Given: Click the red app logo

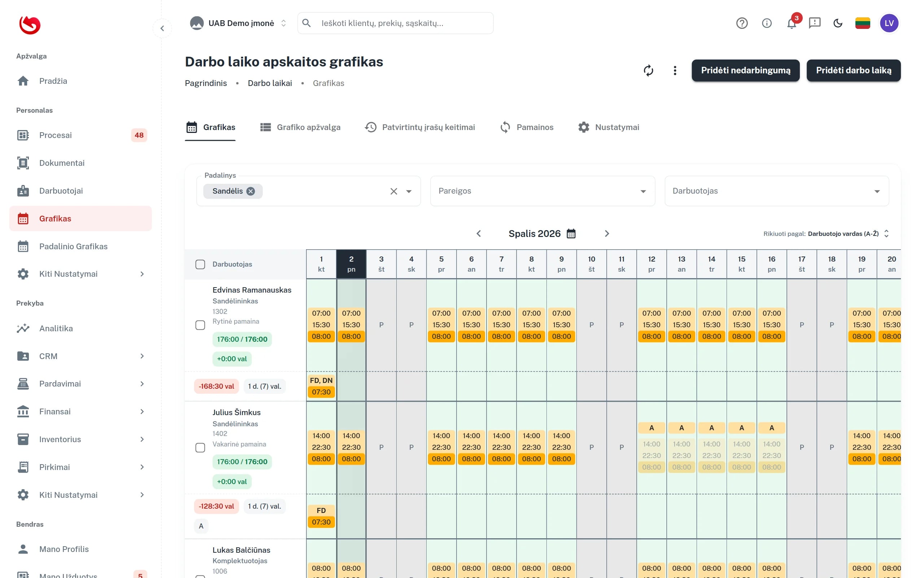Looking at the screenshot, I should click(x=30, y=25).
